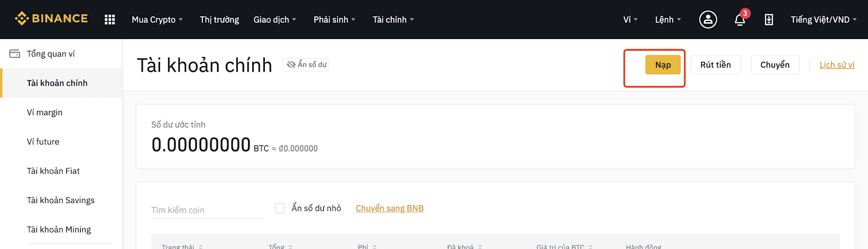Image resolution: width=868 pixels, height=249 pixels.
Task: Click the wallet icon beside Tổng quan ví
Action: pos(15,54)
